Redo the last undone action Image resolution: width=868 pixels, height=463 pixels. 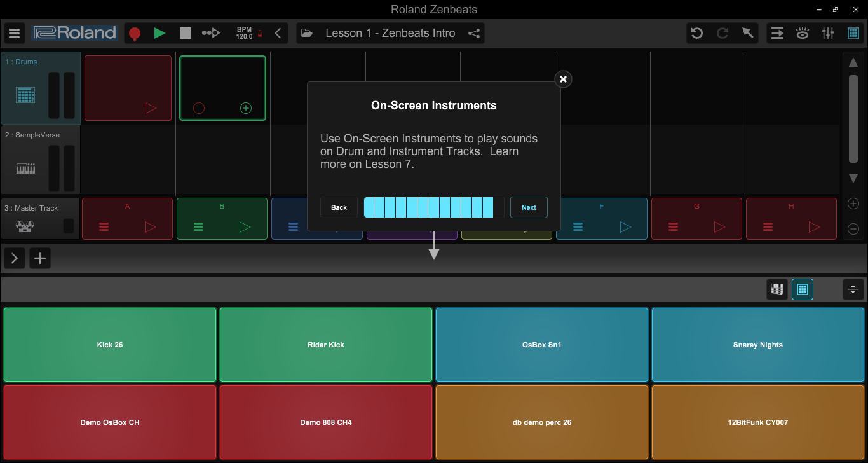(x=722, y=33)
